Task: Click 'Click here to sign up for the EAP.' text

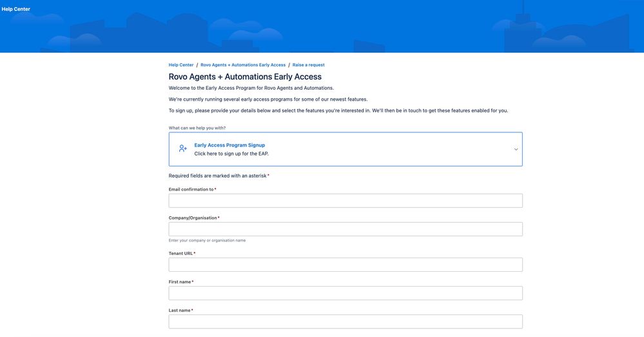Action: [x=231, y=154]
